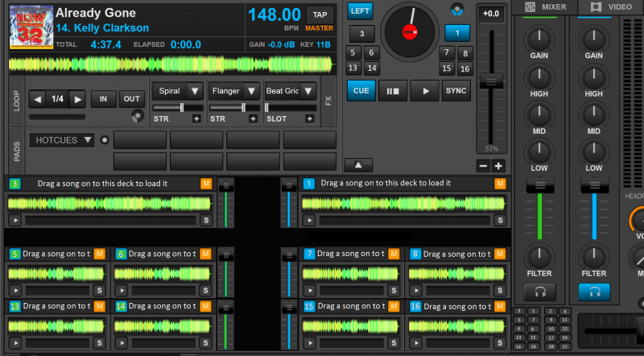Click the SYNC button
644x356 pixels.
click(456, 91)
